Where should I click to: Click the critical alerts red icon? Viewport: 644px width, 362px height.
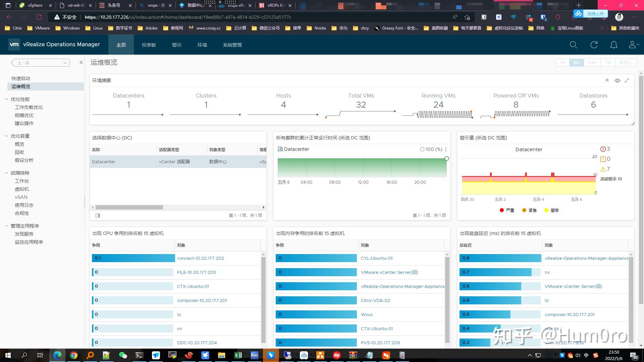pos(603,149)
